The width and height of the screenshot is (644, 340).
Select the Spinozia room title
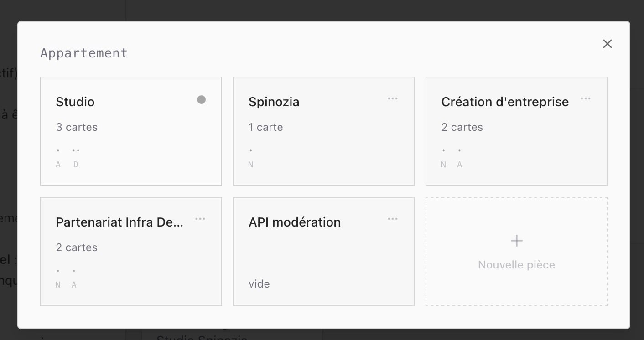pos(274,102)
